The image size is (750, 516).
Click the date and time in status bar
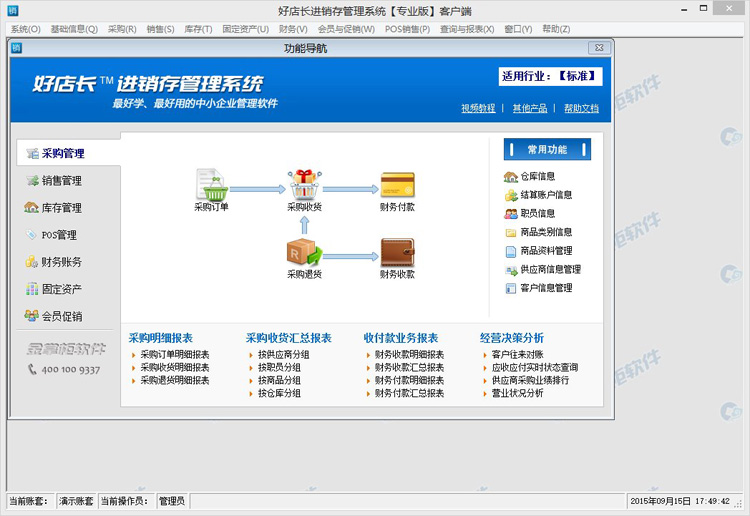(x=680, y=501)
